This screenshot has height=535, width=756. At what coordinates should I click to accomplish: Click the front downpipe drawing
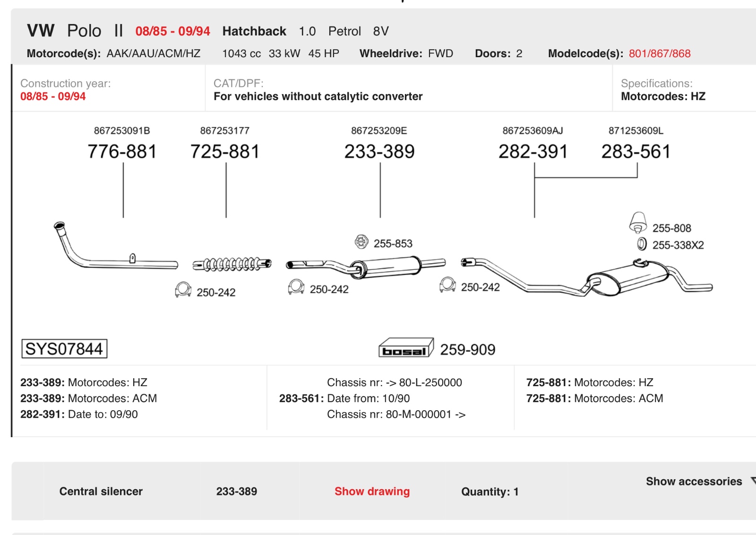coord(116,246)
